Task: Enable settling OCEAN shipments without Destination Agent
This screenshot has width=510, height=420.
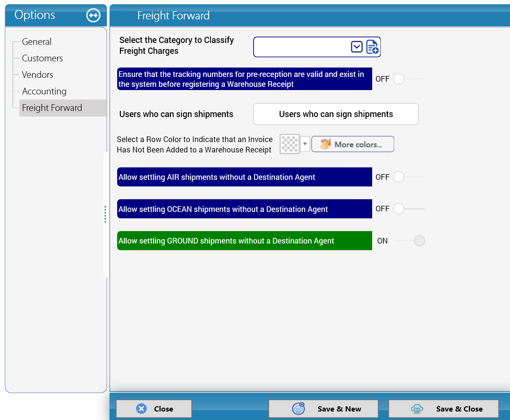Action: [x=408, y=209]
